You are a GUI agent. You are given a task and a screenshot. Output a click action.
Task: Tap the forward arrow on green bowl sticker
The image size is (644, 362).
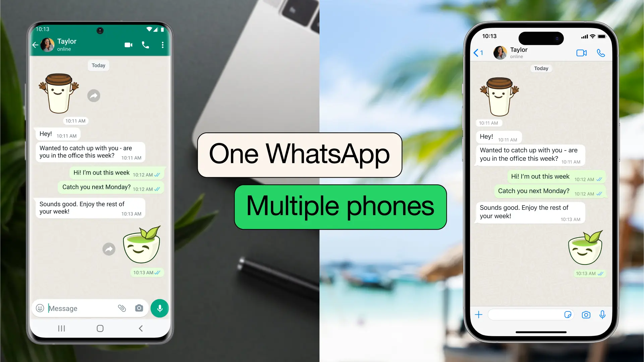(109, 249)
